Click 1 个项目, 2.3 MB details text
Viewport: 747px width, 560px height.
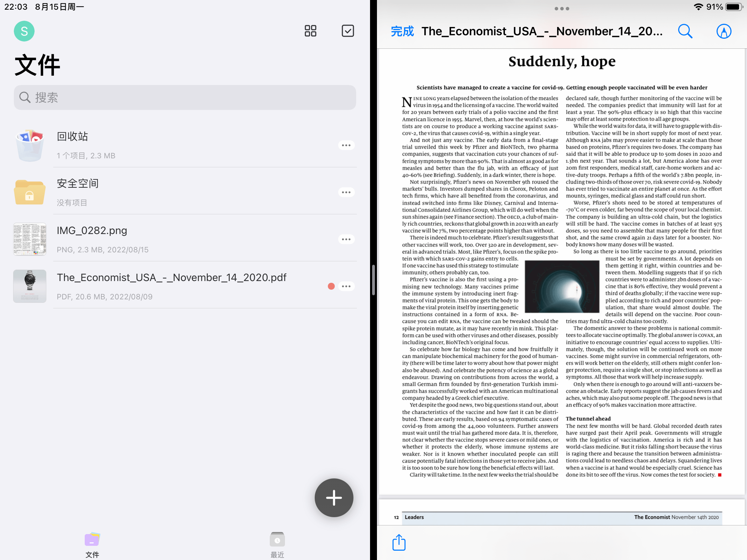86,156
